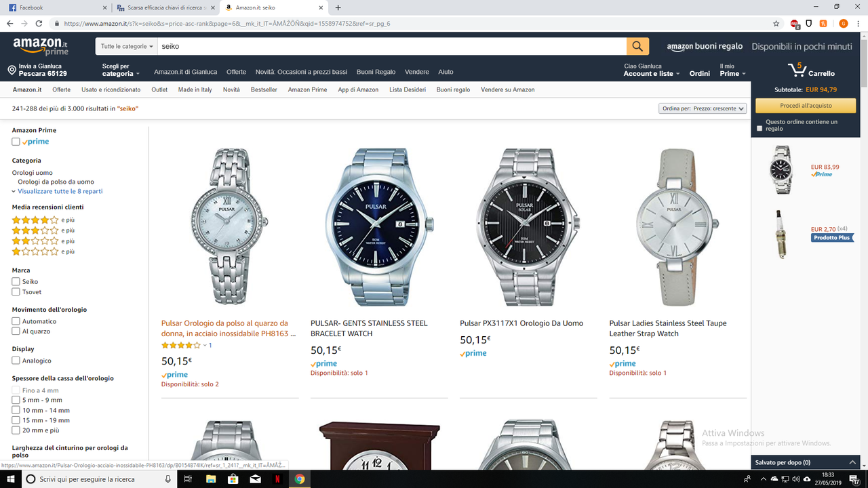
Task: Check the Automatico movement checkbox
Action: (x=16, y=321)
